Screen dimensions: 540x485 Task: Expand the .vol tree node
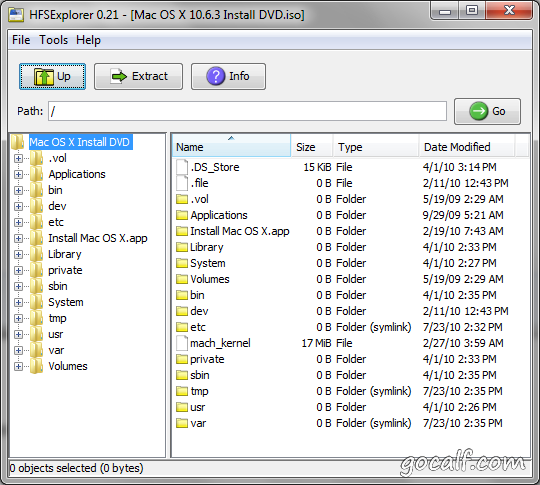18,158
